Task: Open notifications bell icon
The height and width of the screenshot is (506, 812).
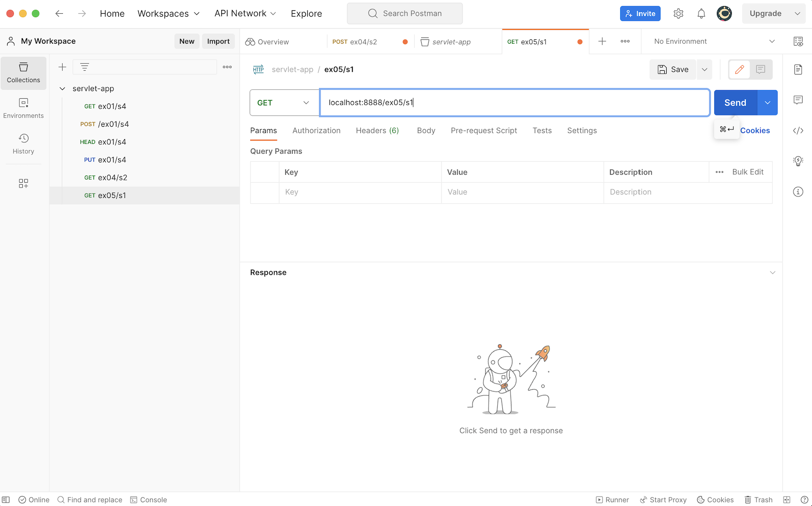Action: click(x=701, y=14)
